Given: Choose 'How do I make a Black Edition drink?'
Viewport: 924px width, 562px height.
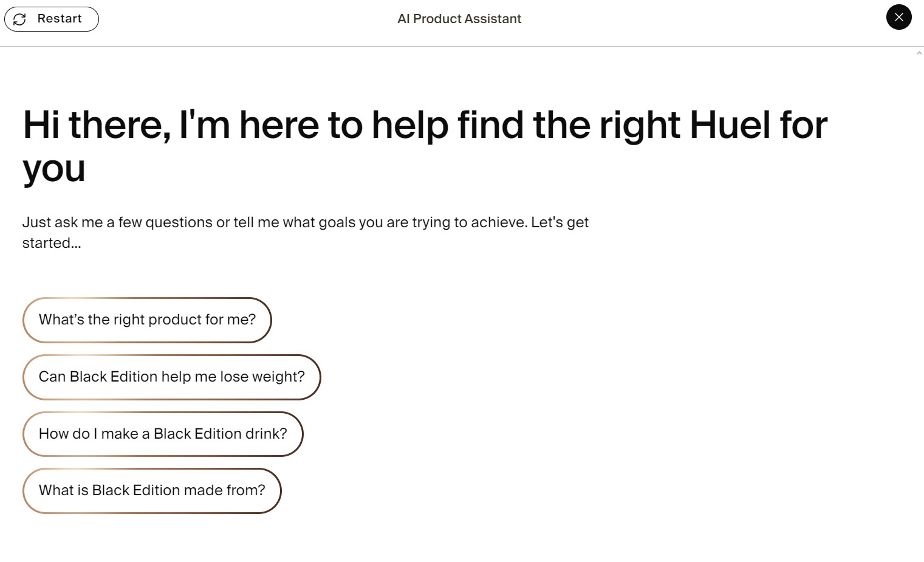Looking at the screenshot, I should point(163,434).
